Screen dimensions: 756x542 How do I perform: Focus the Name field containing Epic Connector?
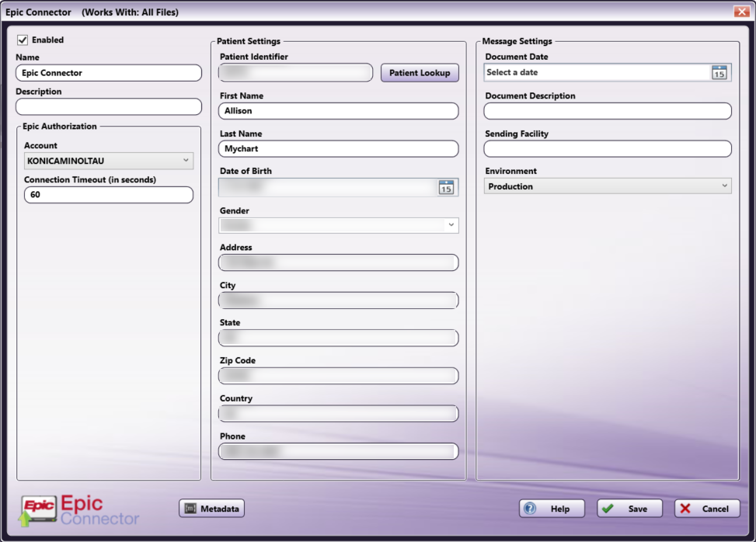(109, 73)
